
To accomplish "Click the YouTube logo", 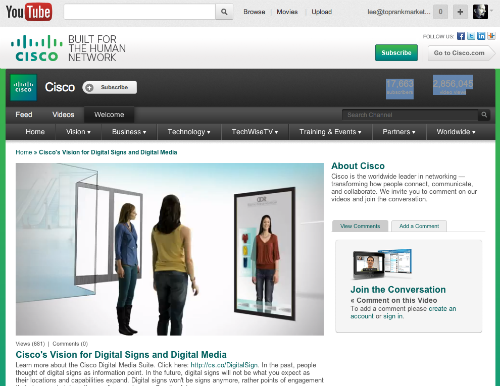I will (29, 12).
